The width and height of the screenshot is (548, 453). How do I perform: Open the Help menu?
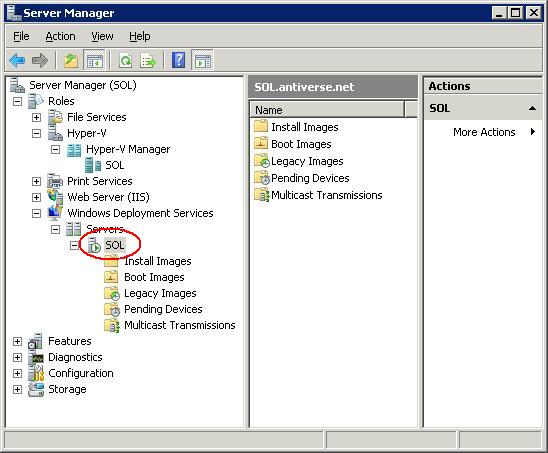(x=140, y=36)
